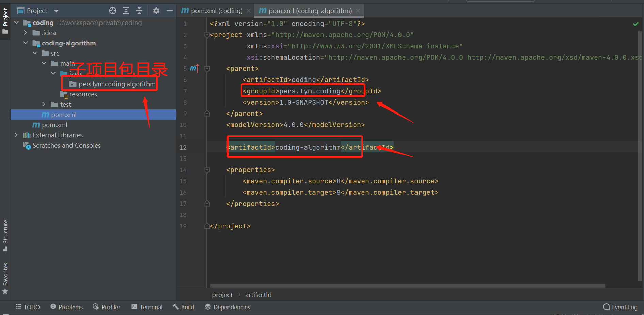Open the Structure tool window sidebar tab
This screenshot has width=644, height=315.
pyautogui.click(x=5, y=235)
